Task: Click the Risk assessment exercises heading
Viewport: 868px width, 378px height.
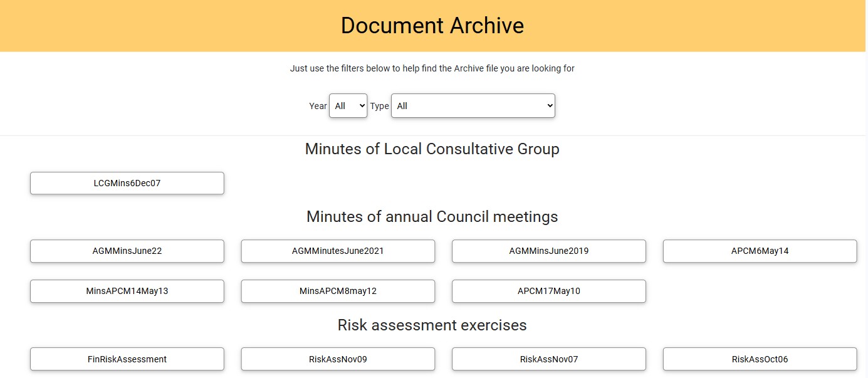Action: tap(432, 325)
